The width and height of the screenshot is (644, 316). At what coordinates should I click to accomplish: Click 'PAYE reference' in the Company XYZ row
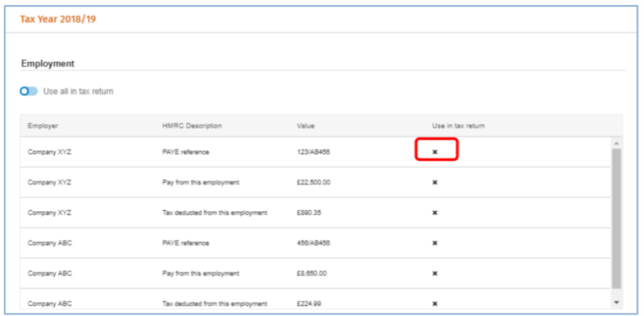coord(185,152)
